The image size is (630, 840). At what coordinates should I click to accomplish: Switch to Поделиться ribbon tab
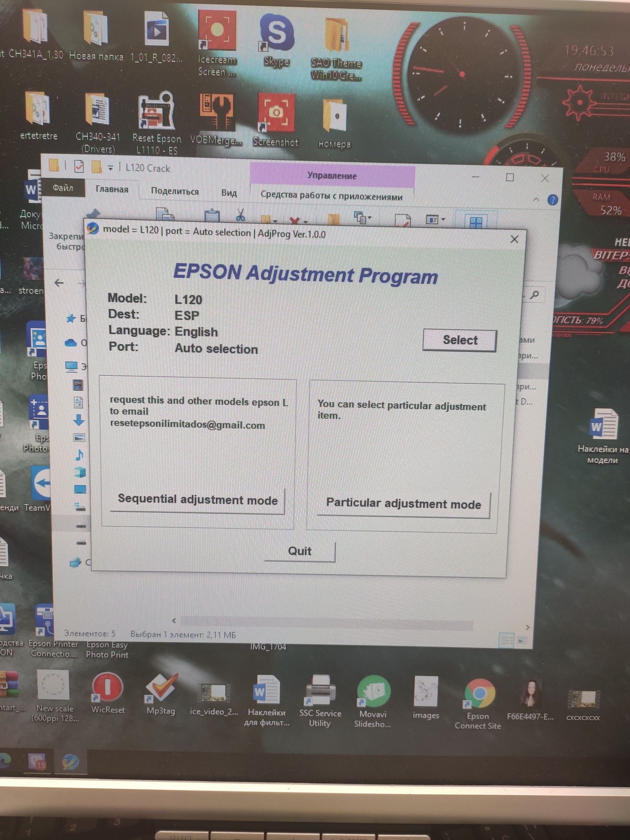pyautogui.click(x=175, y=191)
